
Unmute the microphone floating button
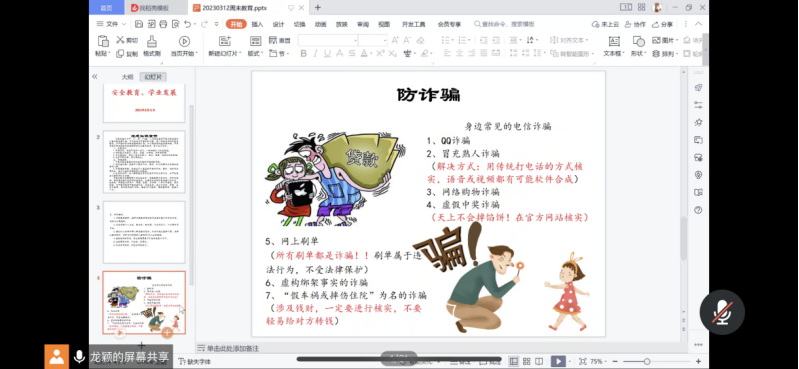(x=722, y=312)
